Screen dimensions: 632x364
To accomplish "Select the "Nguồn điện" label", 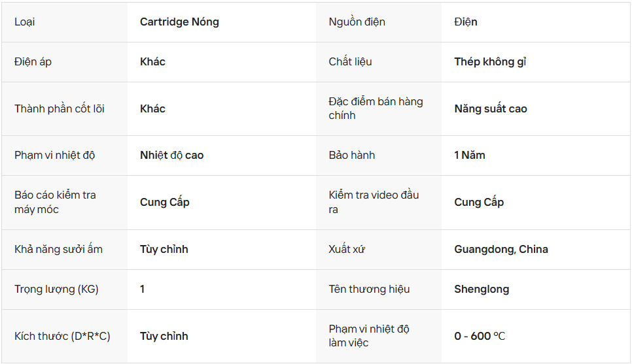I will pos(357,22).
